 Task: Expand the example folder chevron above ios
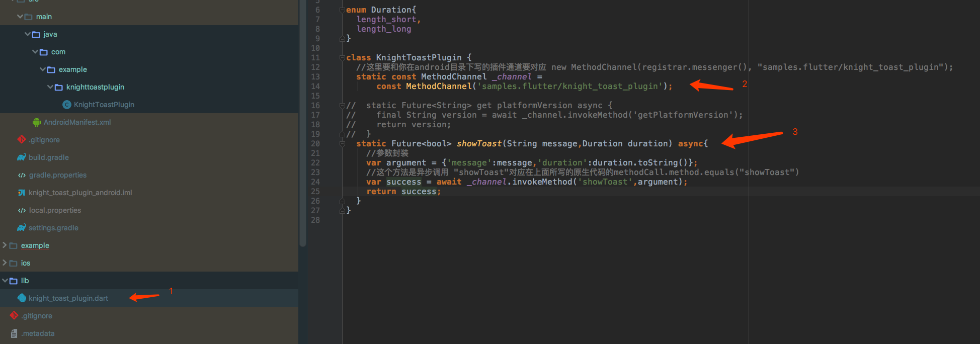point(5,245)
